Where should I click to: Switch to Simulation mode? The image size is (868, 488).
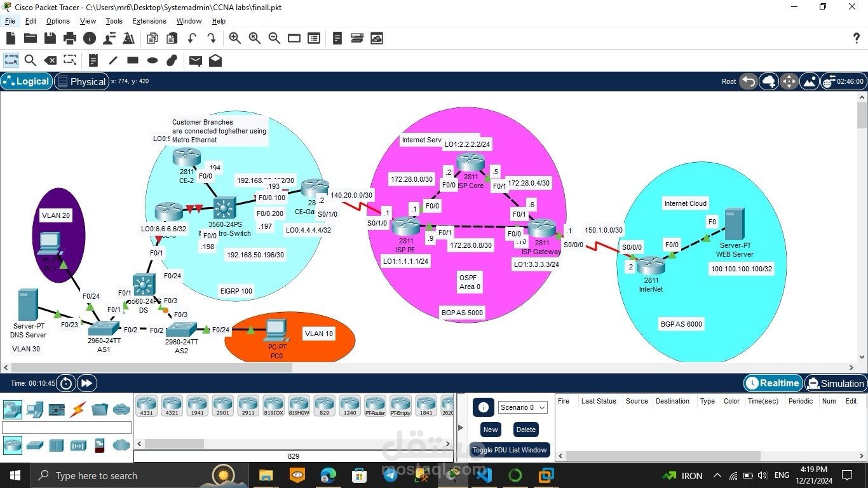835,383
